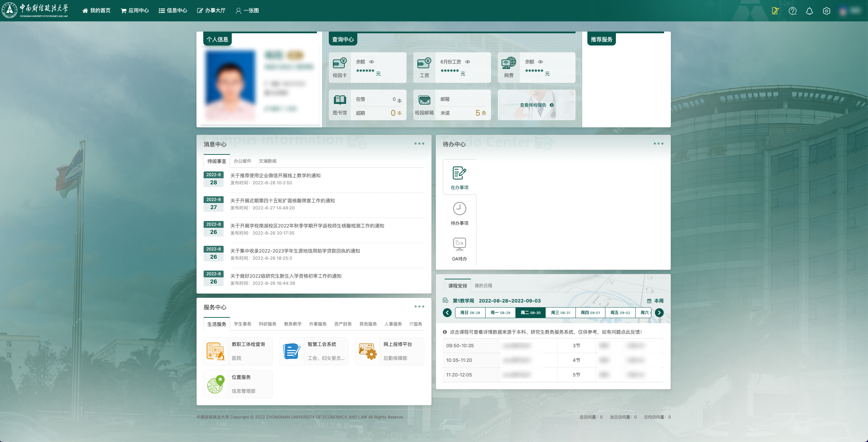868x442 pixels.
Task: Show the campus card 余额 via eye icon
Action: click(372, 62)
